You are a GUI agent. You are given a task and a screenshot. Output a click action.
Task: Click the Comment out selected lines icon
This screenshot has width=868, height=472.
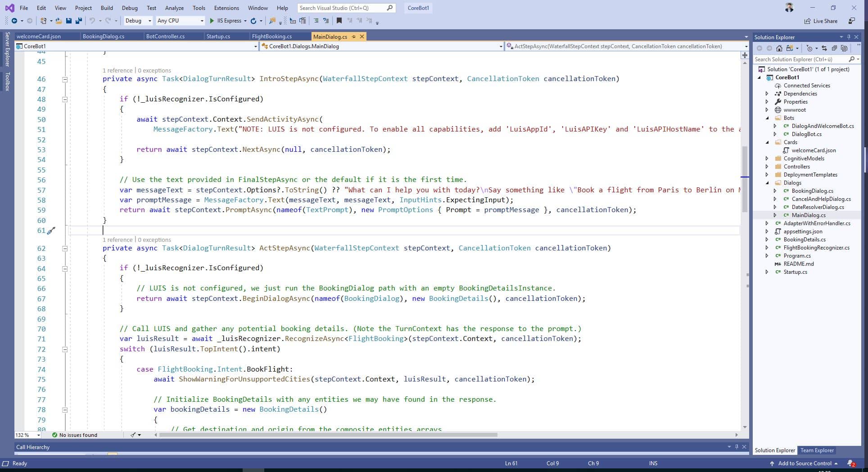(316, 21)
